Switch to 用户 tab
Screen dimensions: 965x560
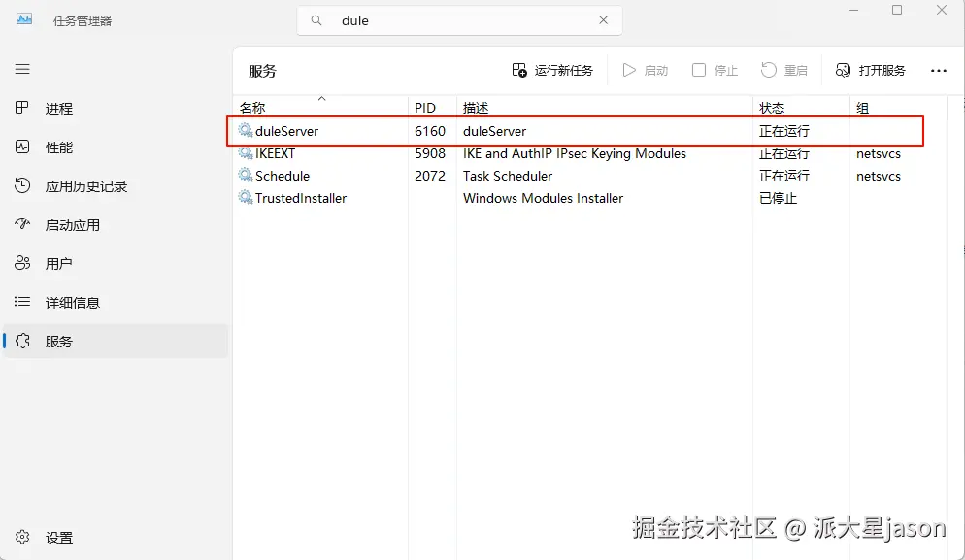tap(59, 264)
